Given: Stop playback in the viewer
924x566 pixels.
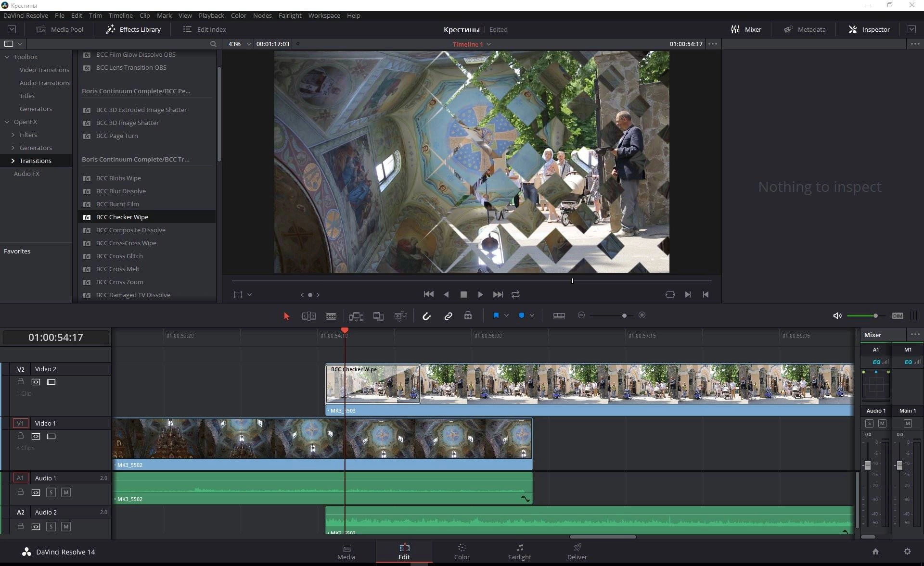Looking at the screenshot, I should [x=463, y=294].
